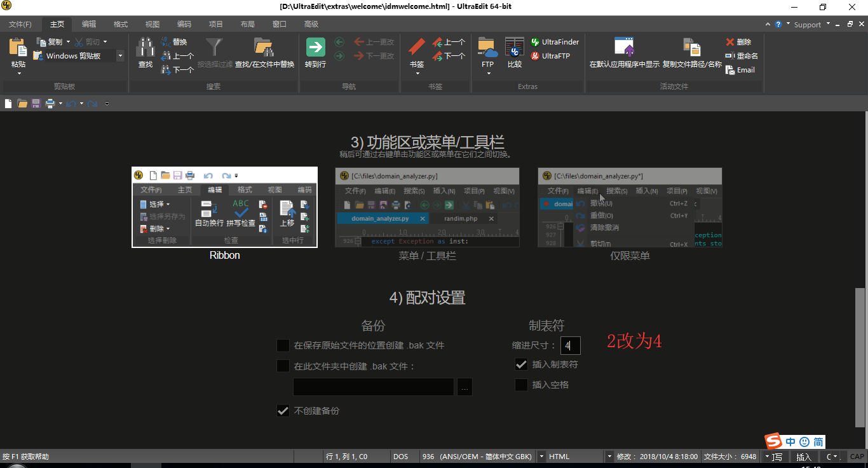Switch to the Advanced (高级) ribbon tab
Screen dimensions: 868x468
click(x=311, y=24)
